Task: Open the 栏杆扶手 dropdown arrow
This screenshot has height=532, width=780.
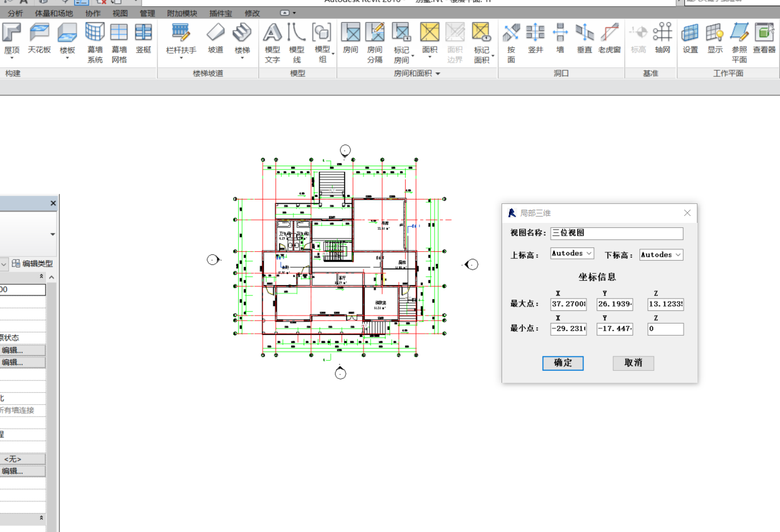Action: click(x=181, y=58)
